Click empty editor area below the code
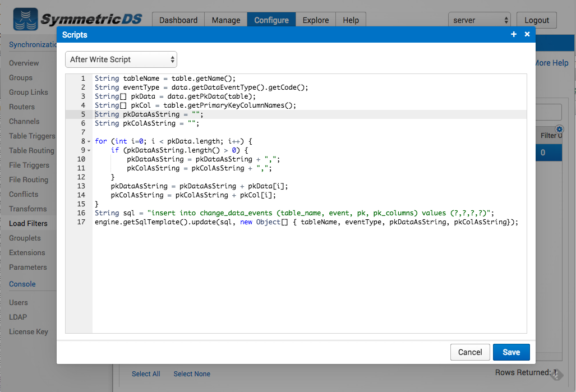 pos(309,279)
